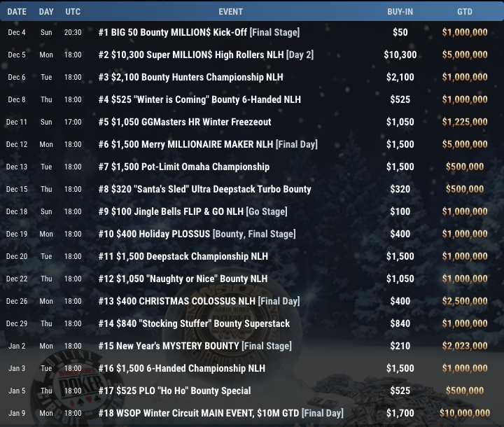The width and height of the screenshot is (504, 427).
Task: Select #18 WSOP Winter Circuit MAIN EVENT
Action: coord(220,413)
